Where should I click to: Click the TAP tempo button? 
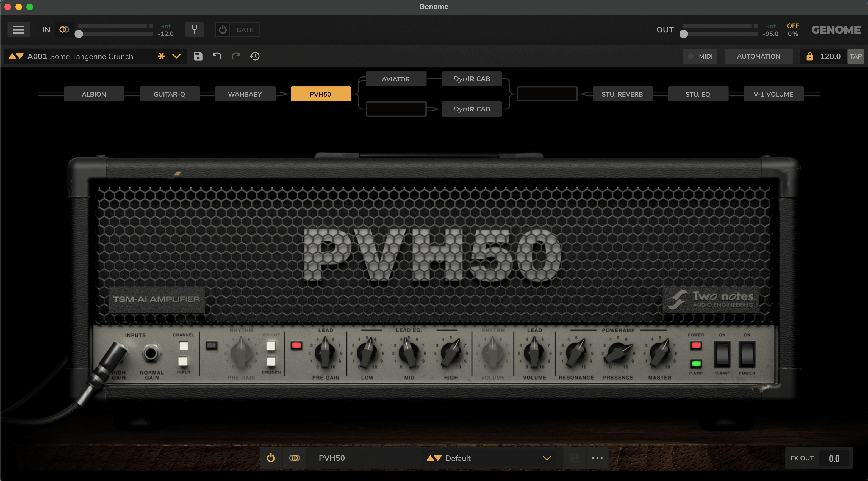(856, 56)
